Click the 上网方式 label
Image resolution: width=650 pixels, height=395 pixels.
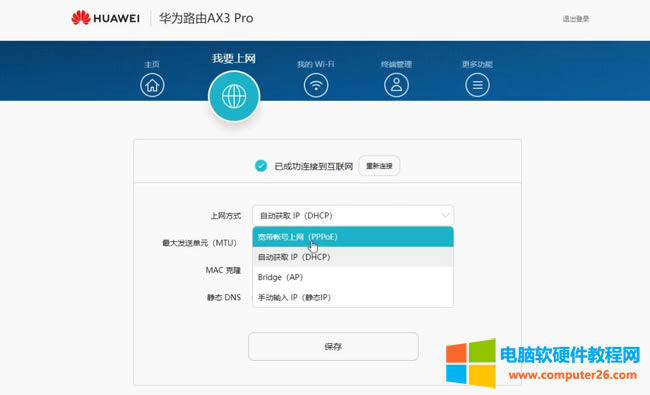(x=226, y=216)
